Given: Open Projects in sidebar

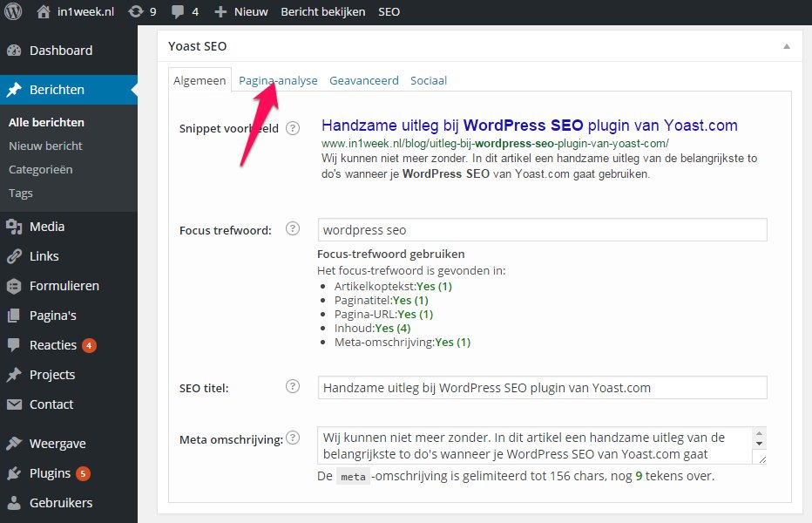Looking at the screenshot, I should point(51,374).
